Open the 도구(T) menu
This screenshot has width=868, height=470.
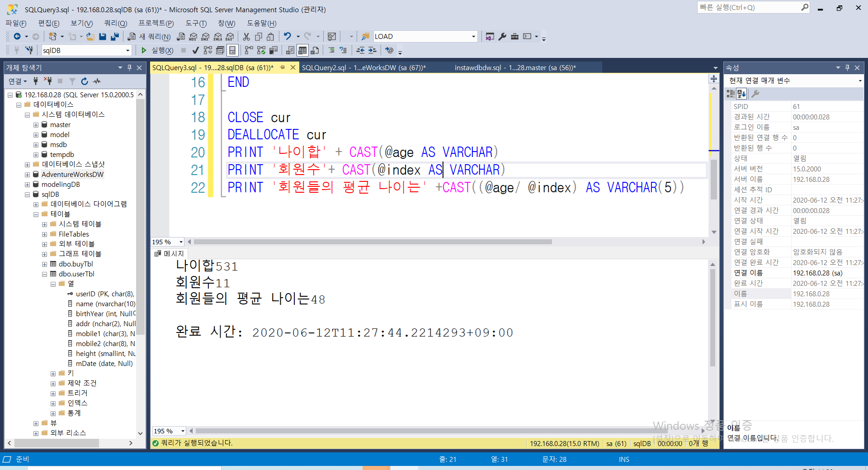[x=196, y=23]
